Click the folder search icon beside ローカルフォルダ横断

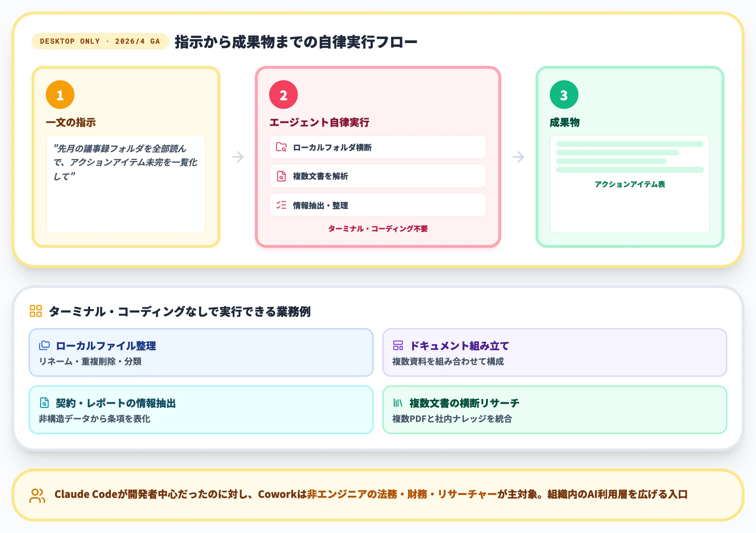(x=281, y=147)
